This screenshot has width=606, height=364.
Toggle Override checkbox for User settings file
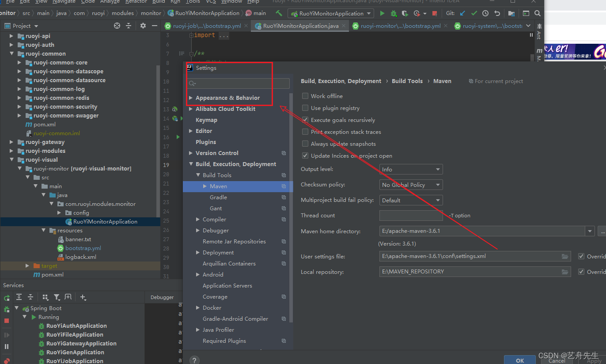(581, 256)
